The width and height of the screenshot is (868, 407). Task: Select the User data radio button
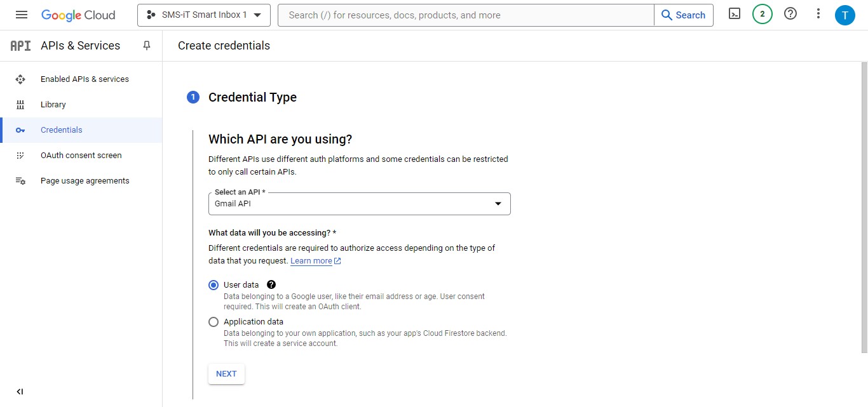[x=213, y=284]
